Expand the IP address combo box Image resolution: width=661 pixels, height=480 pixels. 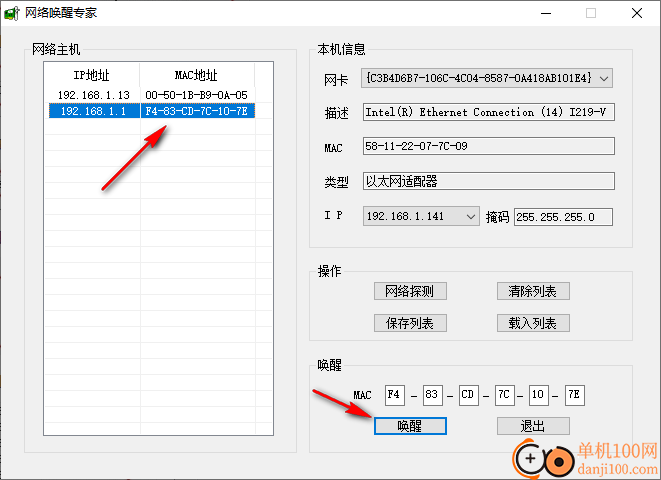click(421, 216)
